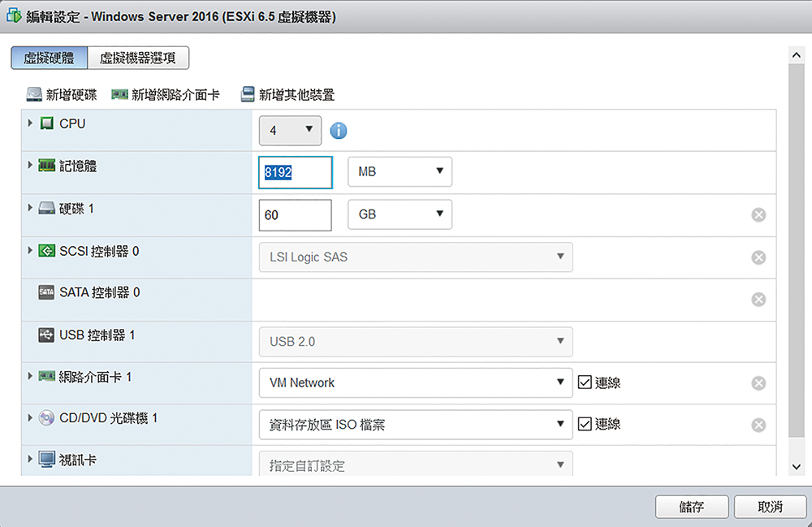This screenshot has width=812, height=527.
Task: Click the SATA 控制器 0 label
Action: 99,292
